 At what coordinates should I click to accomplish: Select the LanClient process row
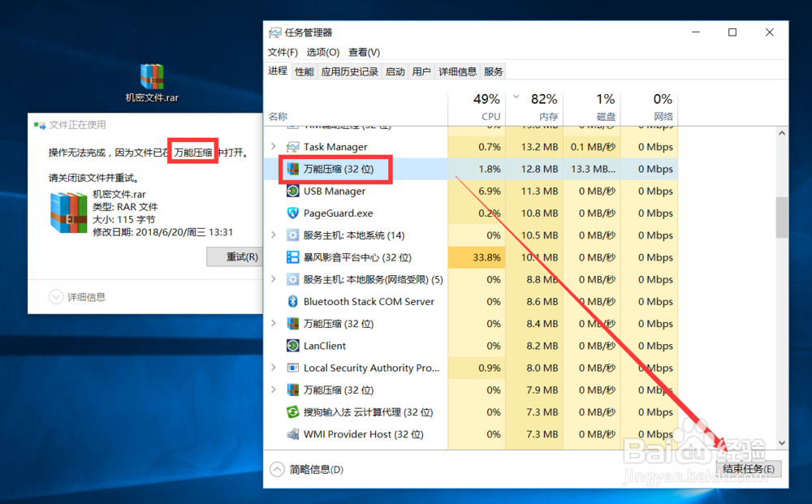point(471,346)
